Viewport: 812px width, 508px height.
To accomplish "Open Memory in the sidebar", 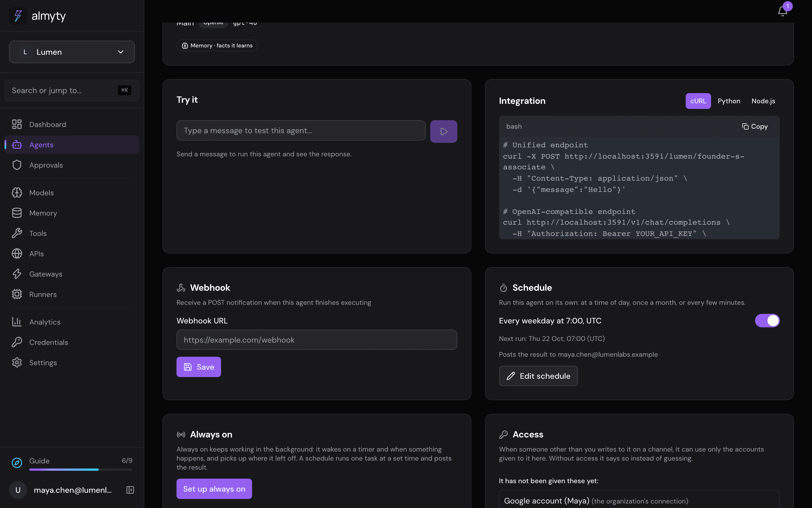I will coord(72,213).
